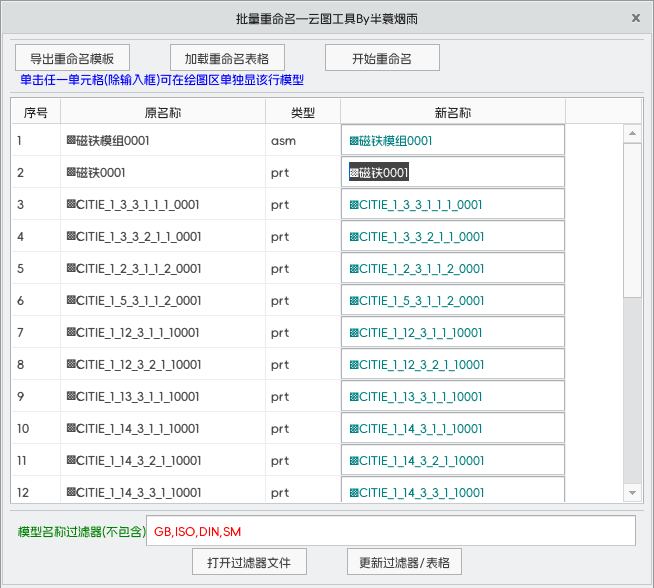Select original name cell CITIE_1_3_3_1_1_1_0001
Image resolution: width=654 pixels, height=588 pixels.
pos(163,204)
